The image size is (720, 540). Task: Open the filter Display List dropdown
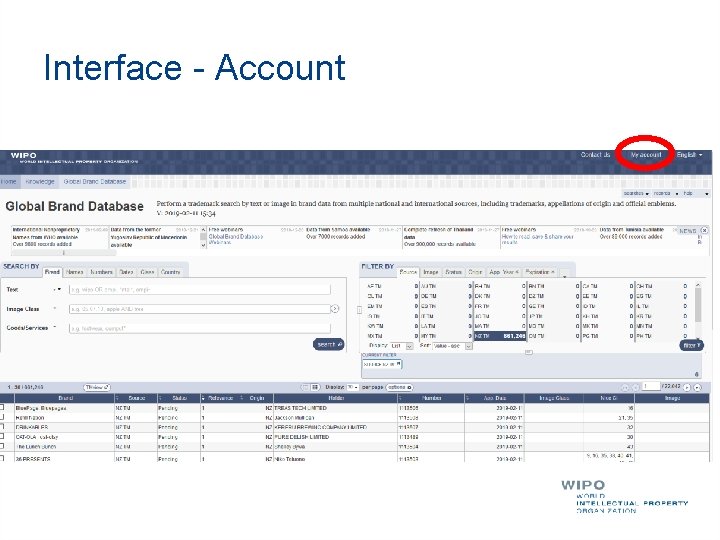coord(402,346)
